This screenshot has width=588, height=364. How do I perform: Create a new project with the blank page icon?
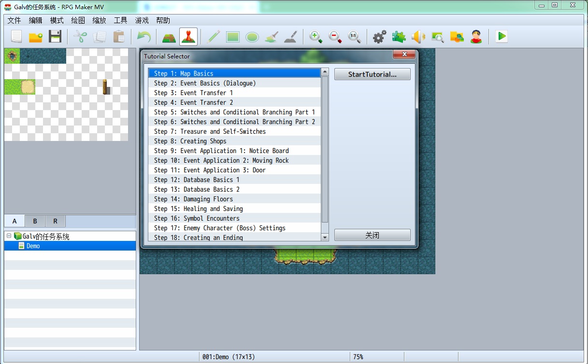pos(17,37)
